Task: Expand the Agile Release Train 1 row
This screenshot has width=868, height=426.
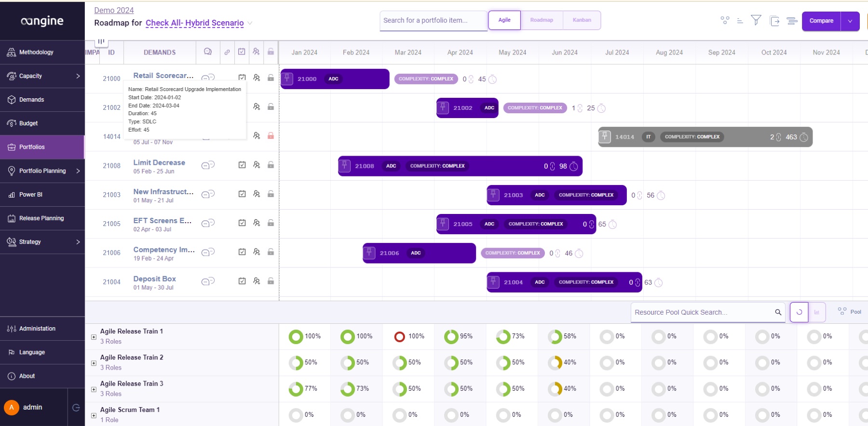Action: [x=94, y=337]
